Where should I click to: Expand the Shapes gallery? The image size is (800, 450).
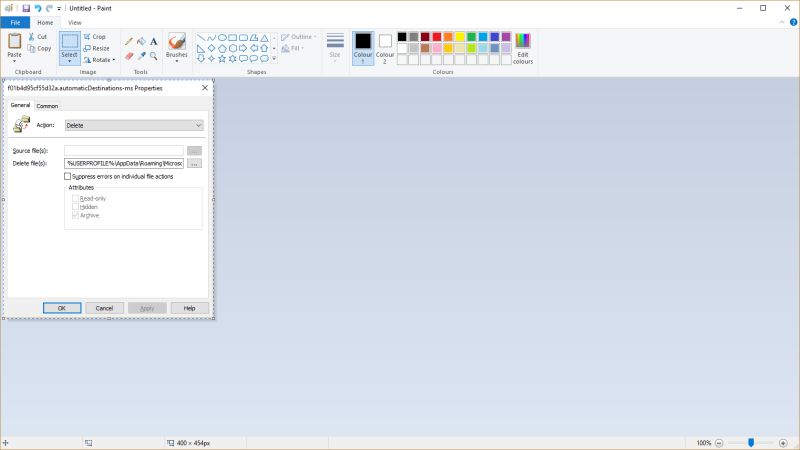(274, 59)
